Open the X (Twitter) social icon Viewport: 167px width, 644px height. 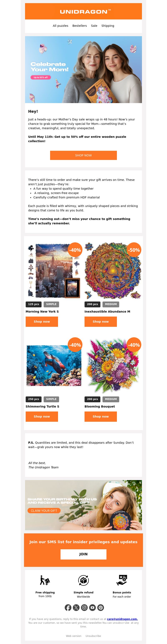[76, 607]
